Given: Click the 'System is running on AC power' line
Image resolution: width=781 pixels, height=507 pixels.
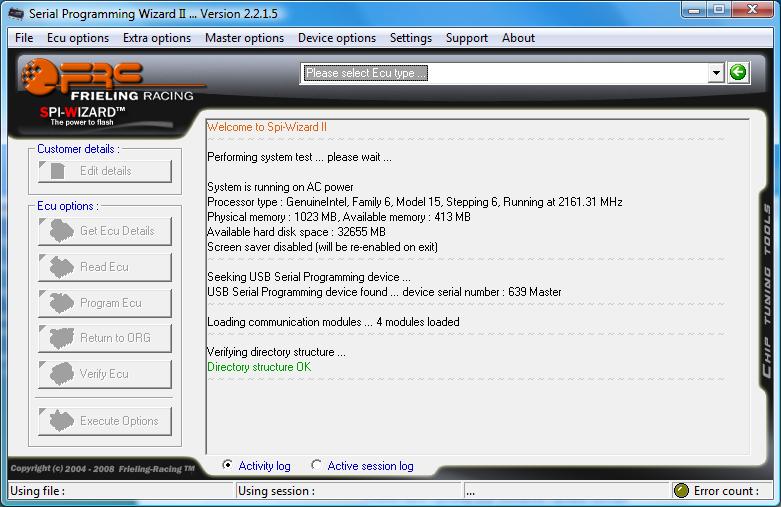Looking at the screenshot, I should [x=280, y=187].
